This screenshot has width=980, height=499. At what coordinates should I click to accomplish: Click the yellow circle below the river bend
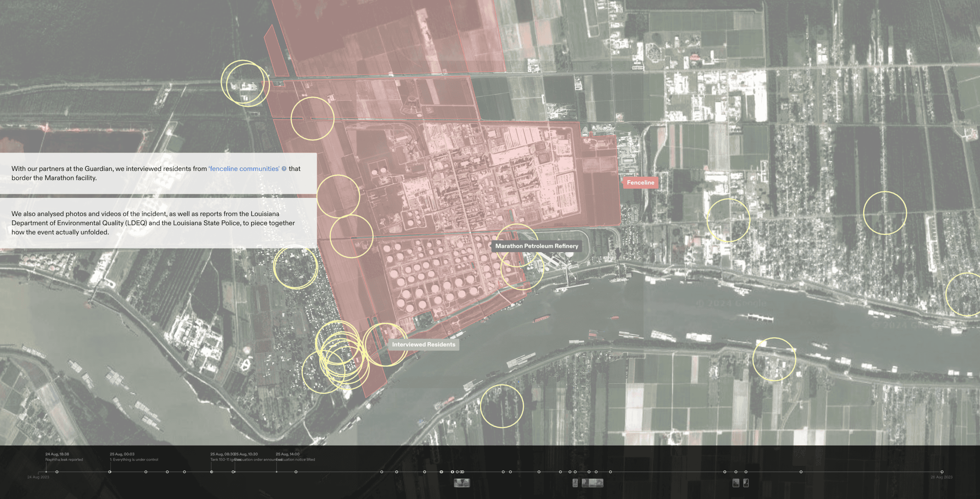(x=503, y=406)
